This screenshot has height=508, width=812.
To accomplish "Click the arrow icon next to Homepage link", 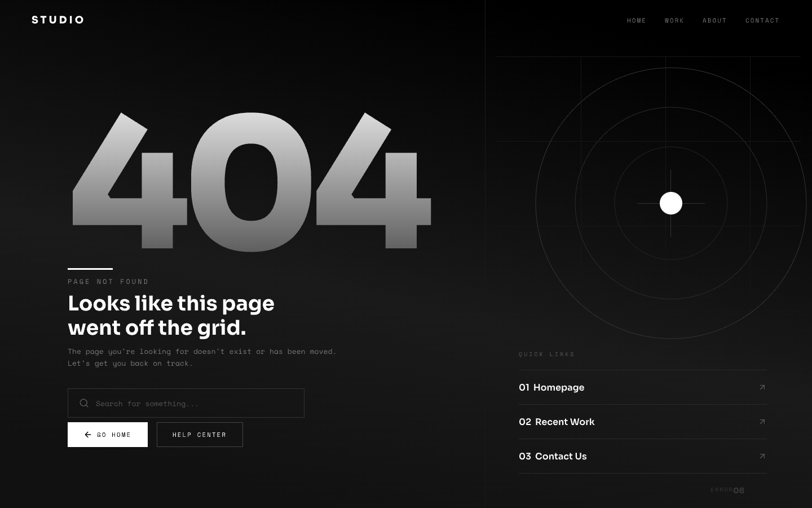I will (762, 388).
